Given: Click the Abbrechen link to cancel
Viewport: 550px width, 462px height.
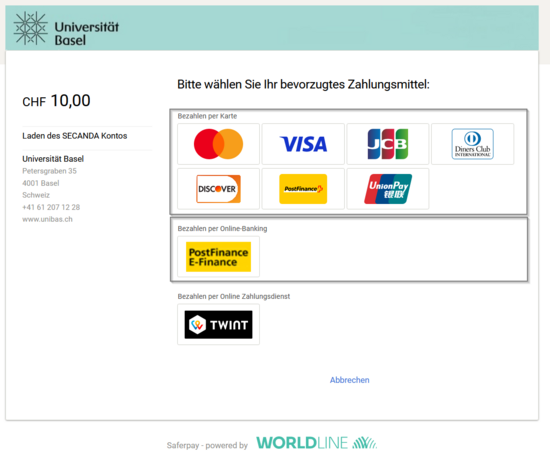Looking at the screenshot, I should click(x=349, y=380).
